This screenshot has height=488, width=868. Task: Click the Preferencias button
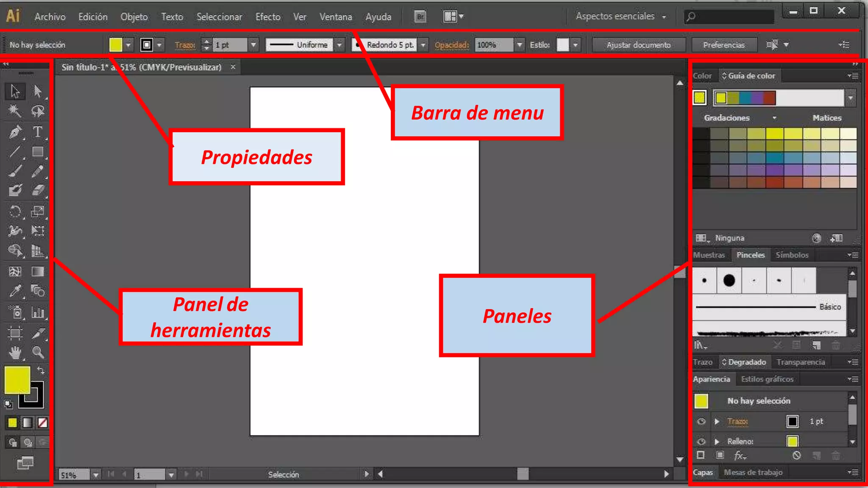tap(723, 45)
